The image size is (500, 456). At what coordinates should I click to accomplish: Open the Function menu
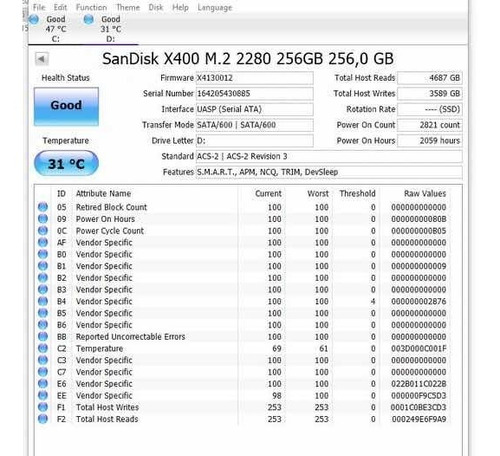pos(91,7)
